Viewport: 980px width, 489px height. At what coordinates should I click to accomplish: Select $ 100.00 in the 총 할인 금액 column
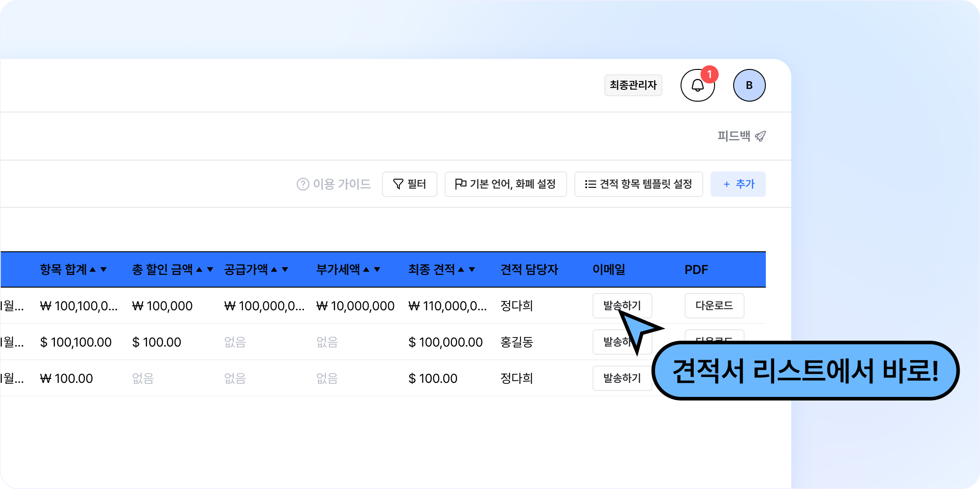157,342
